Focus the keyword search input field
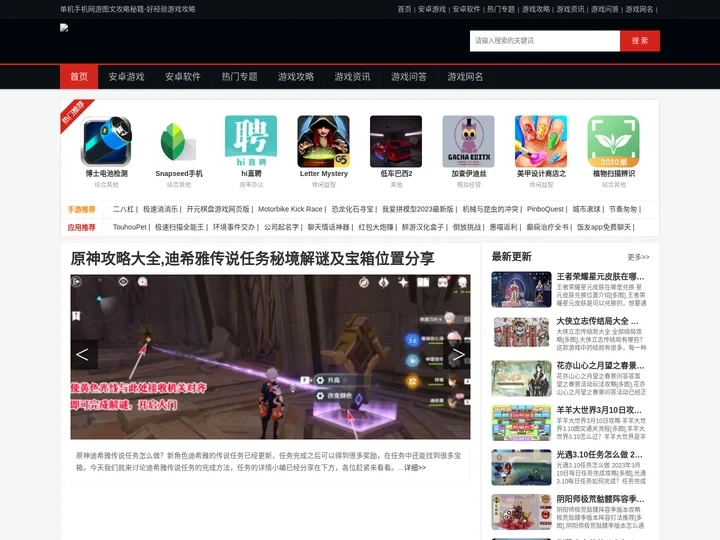This screenshot has height=540, width=720. pyautogui.click(x=545, y=41)
